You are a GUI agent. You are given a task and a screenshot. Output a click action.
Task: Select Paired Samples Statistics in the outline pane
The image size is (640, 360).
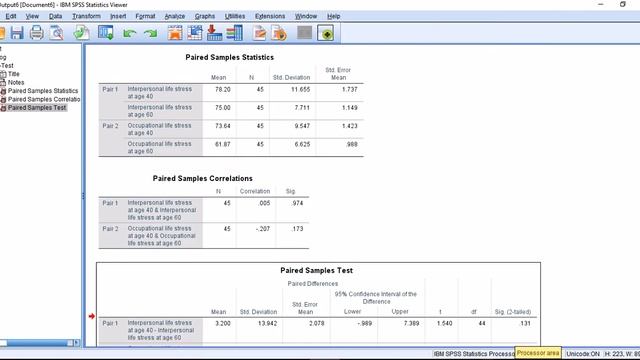click(43, 91)
